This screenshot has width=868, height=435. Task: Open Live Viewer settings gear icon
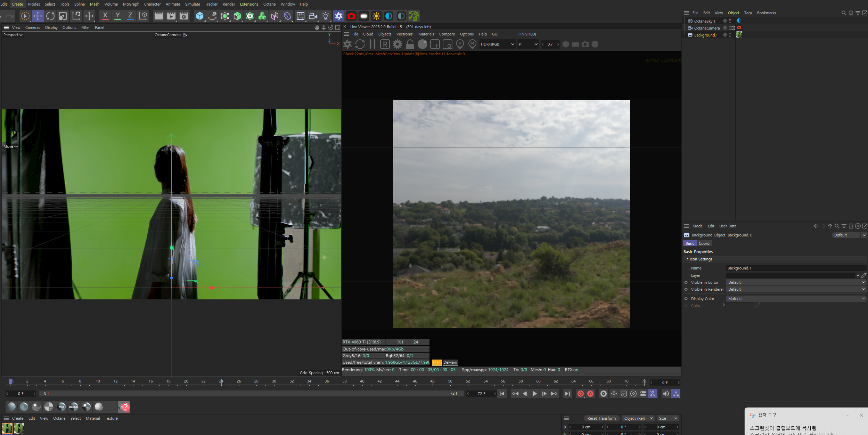coord(398,44)
